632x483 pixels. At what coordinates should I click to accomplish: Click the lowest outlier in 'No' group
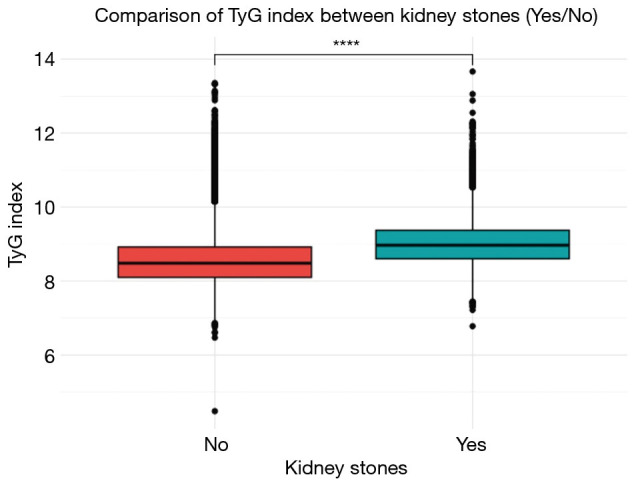pyautogui.click(x=215, y=411)
